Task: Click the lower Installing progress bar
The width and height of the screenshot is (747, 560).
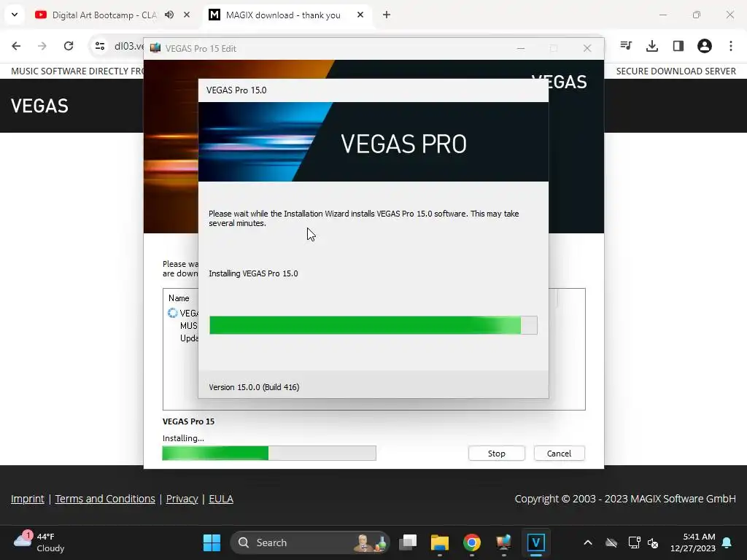Action: tap(269, 454)
